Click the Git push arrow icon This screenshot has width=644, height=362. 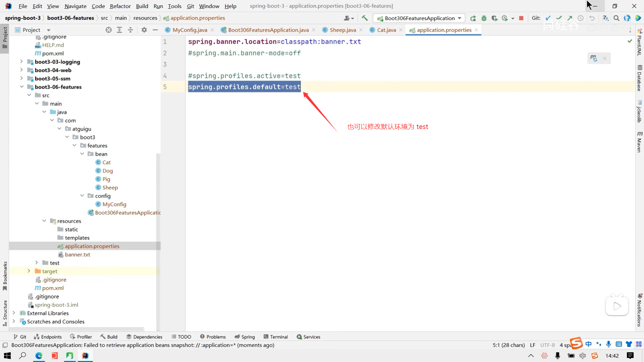point(570,18)
